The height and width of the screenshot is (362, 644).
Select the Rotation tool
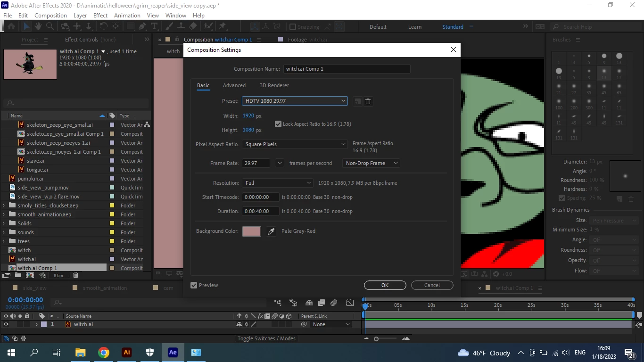coord(104,26)
